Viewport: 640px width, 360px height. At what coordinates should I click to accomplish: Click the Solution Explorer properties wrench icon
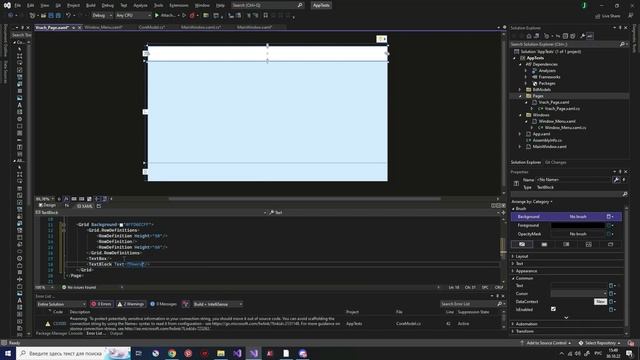pyautogui.click(x=582, y=36)
